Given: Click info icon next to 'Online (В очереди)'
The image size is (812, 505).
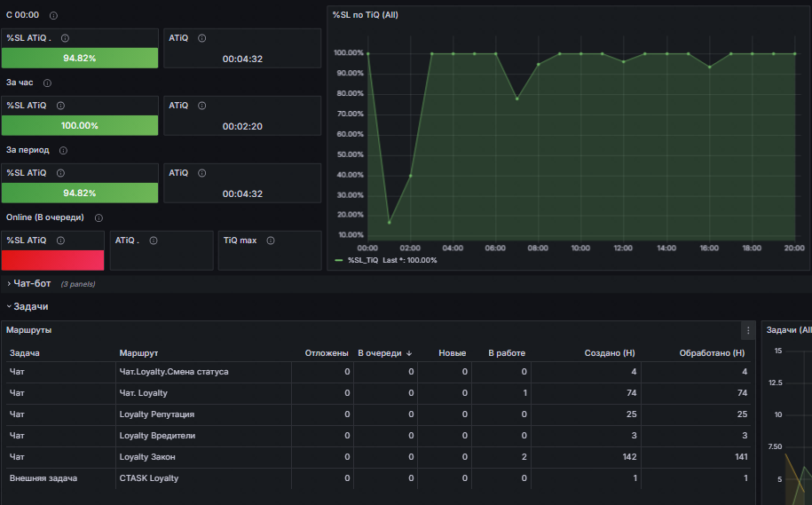Looking at the screenshot, I should (99, 218).
